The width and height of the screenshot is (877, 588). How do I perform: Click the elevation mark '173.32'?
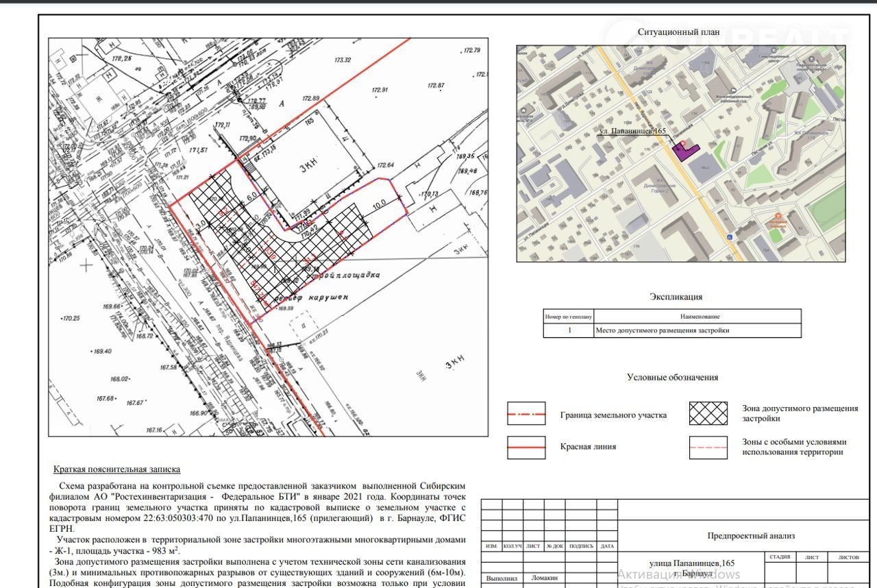343,60
